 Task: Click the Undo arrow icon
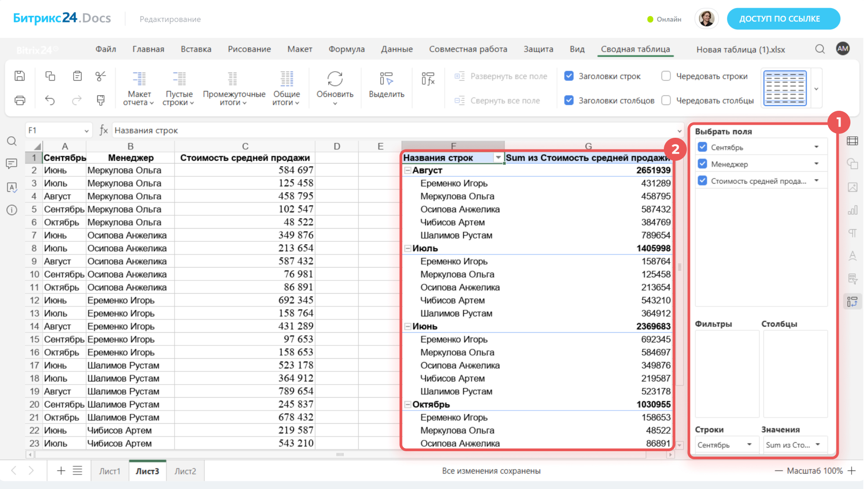pyautogui.click(x=50, y=100)
